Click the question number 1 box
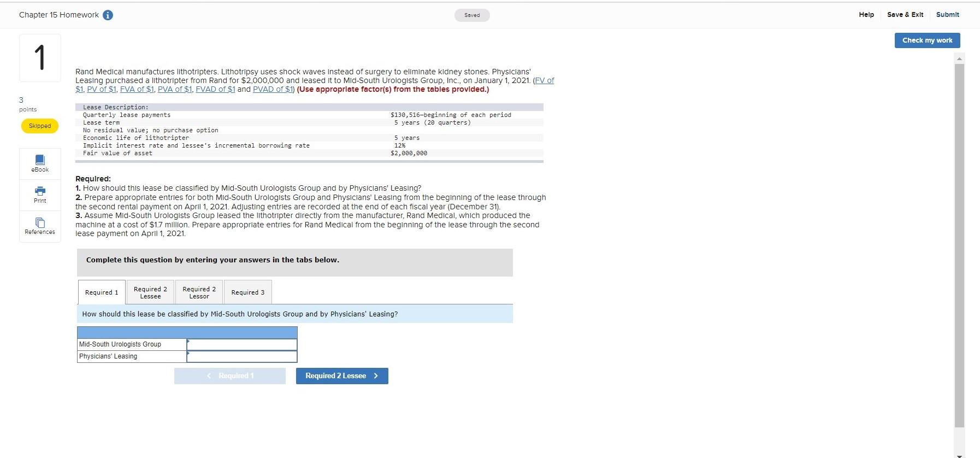 [x=40, y=58]
